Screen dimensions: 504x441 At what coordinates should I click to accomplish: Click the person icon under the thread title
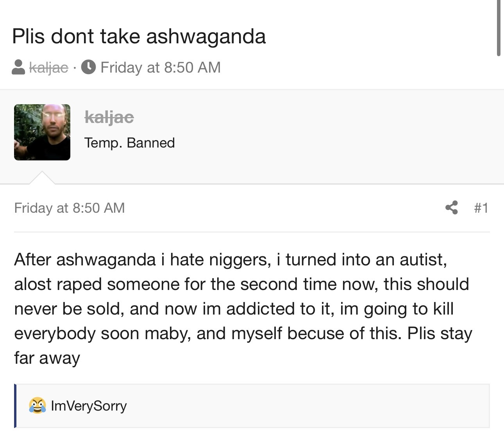[18, 67]
